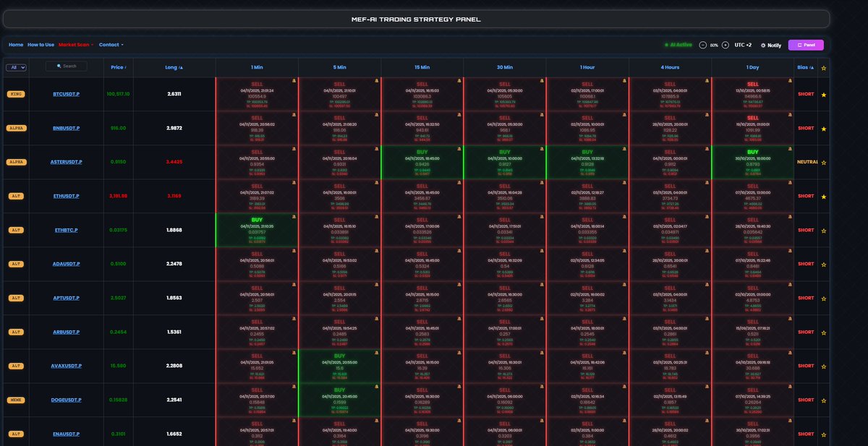Click the MEME tag beside DOGEUSDT.P

(15, 400)
